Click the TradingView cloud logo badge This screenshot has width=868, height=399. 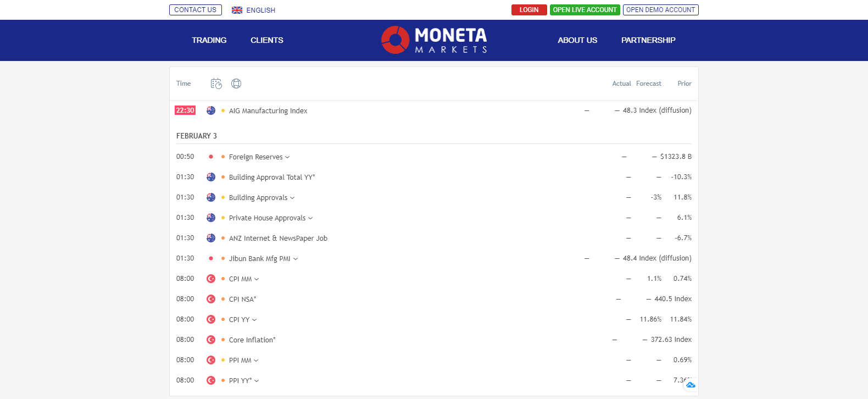[x=690, y=384]
